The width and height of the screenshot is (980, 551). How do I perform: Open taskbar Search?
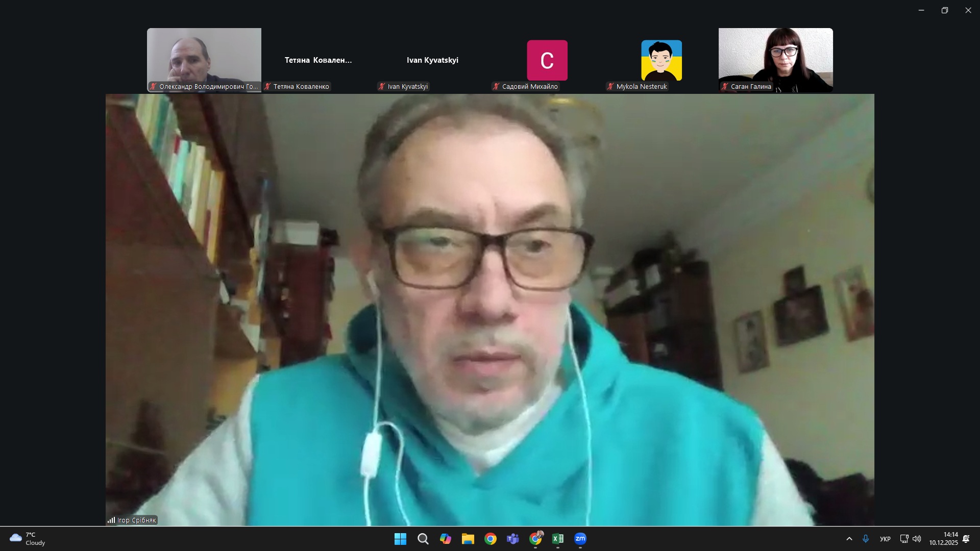(x=423, y=539)
